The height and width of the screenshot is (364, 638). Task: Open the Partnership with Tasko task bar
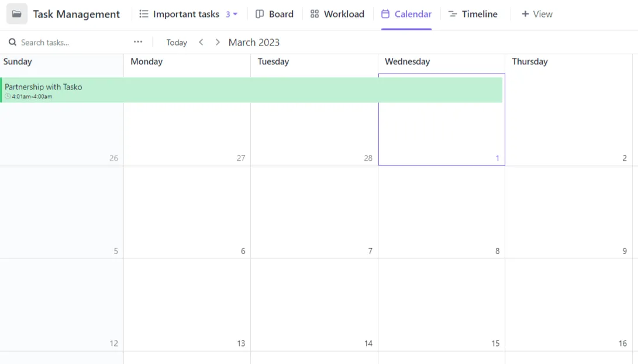251,90
